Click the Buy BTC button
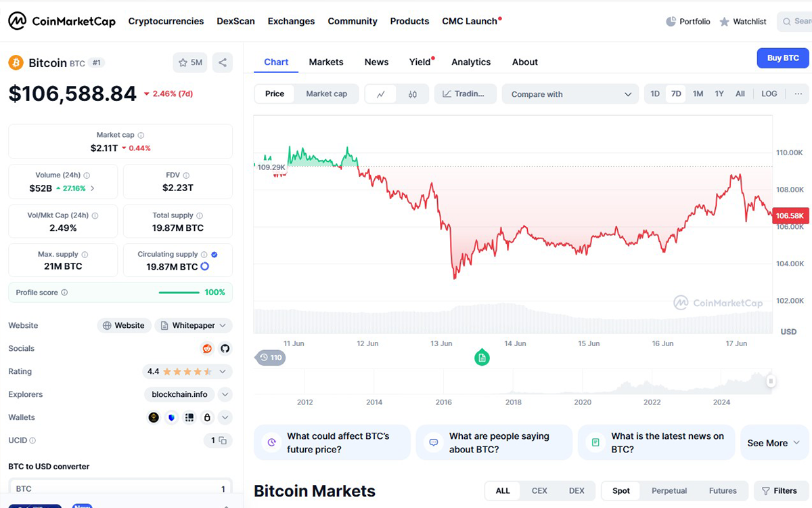The height and width of the screenshot is (508, 812). click(783, 58)
